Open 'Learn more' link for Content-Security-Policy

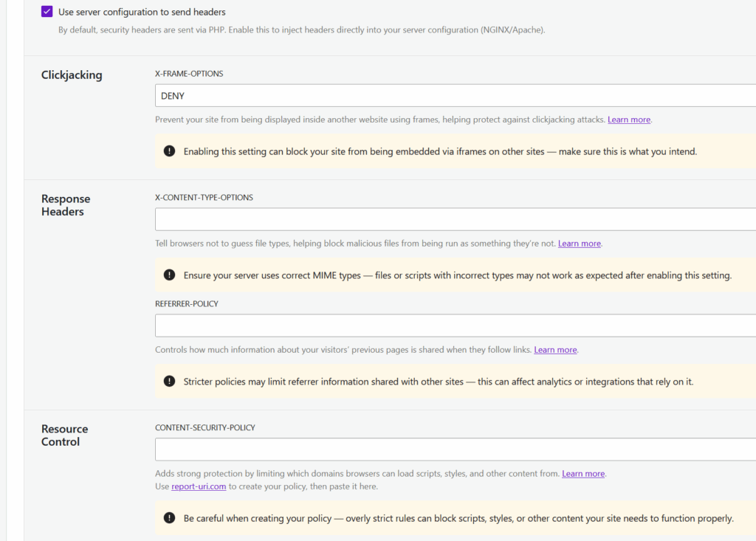583,474
